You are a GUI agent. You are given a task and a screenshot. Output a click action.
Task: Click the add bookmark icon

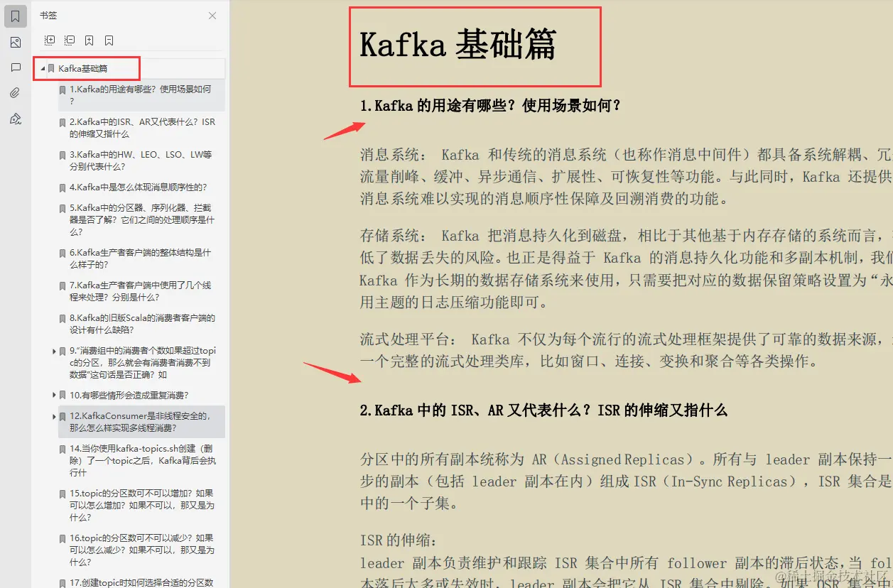(x=89, y=40)
